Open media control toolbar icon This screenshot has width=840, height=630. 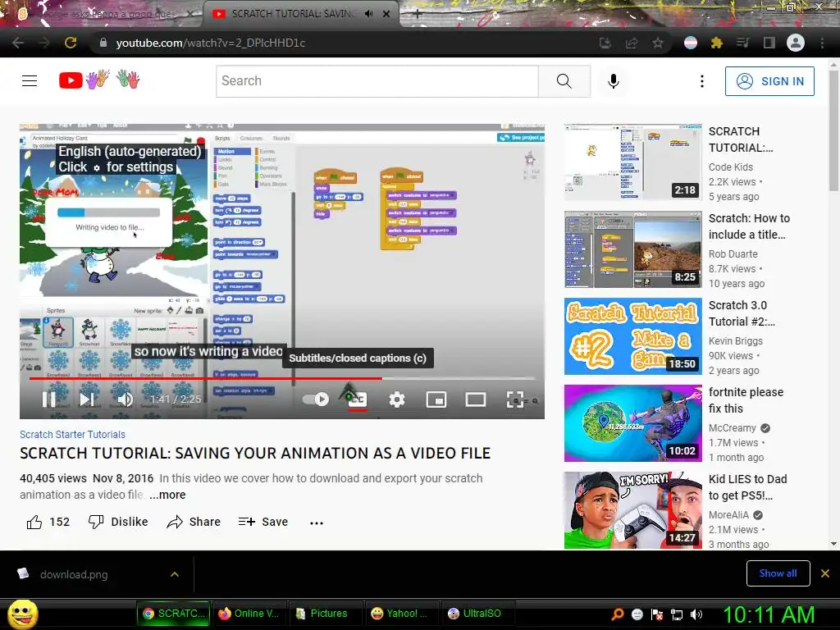click(742, 43)
